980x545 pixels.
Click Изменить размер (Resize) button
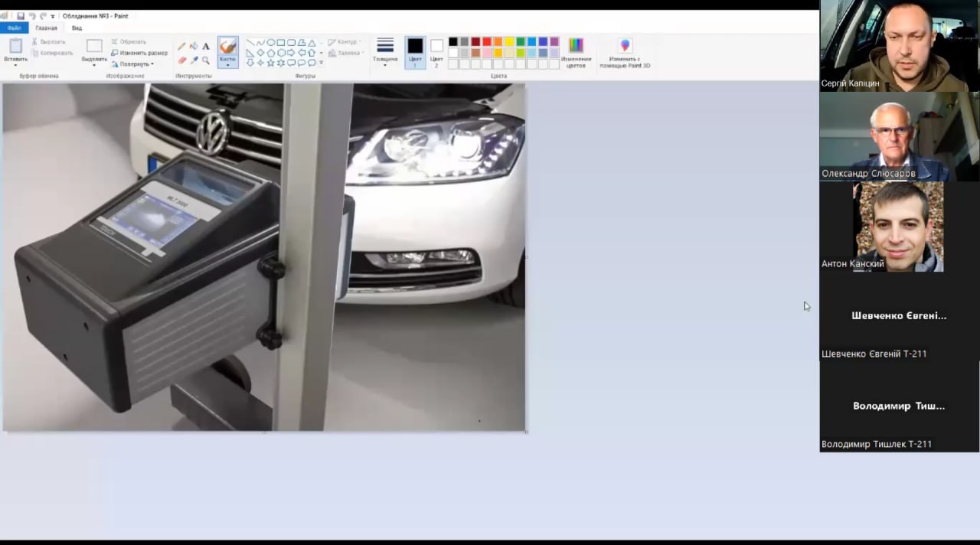tap(139, 53)
